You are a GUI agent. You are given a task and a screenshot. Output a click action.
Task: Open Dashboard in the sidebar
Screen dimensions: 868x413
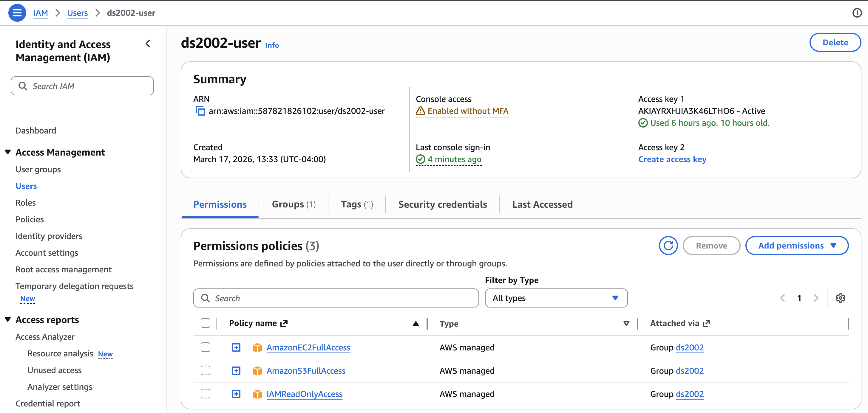pos(36,130)
